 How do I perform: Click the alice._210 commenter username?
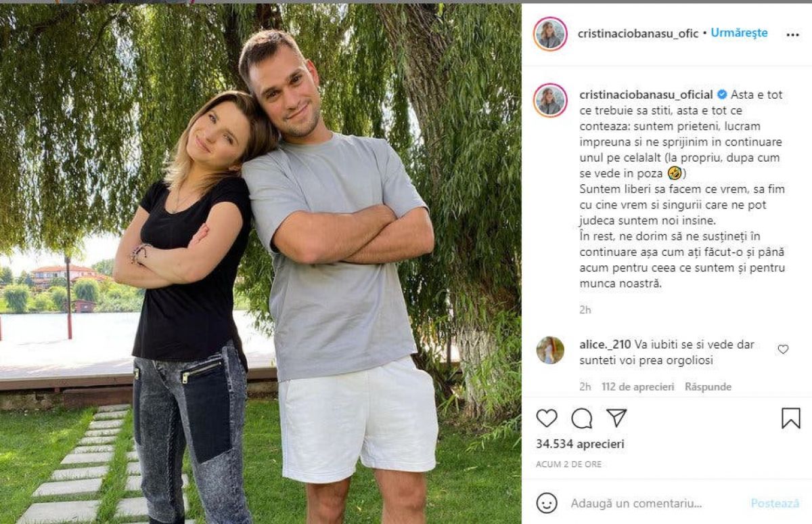tap(605, 345)
